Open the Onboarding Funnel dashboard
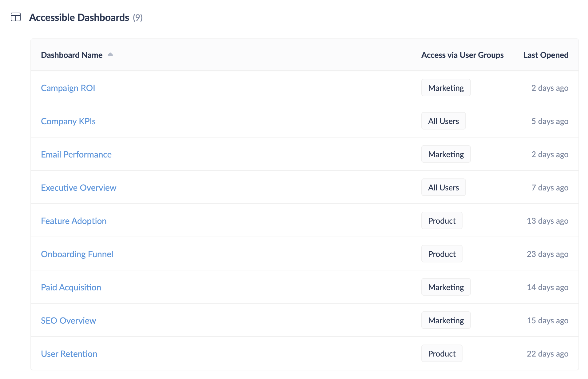The width and height of the screenshot is (588, 379). pyautogui.click(x=77, y=254)
